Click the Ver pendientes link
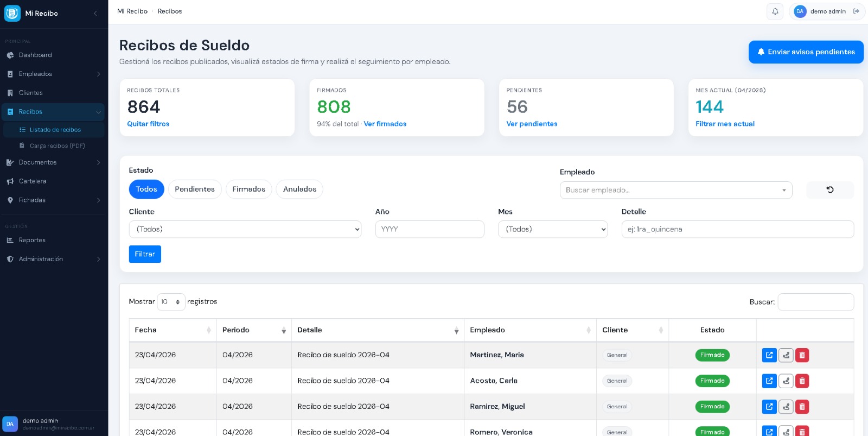 click(x=532, y=124)
